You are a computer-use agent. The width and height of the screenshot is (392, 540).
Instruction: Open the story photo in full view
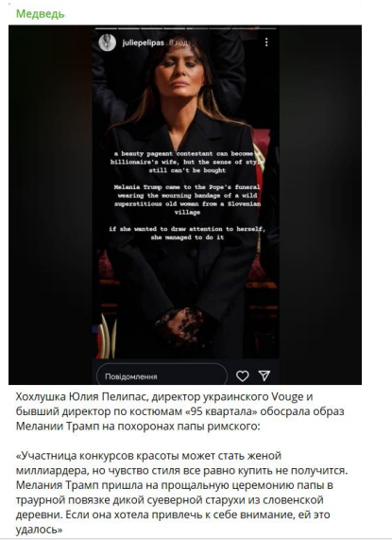pos(185,192)
